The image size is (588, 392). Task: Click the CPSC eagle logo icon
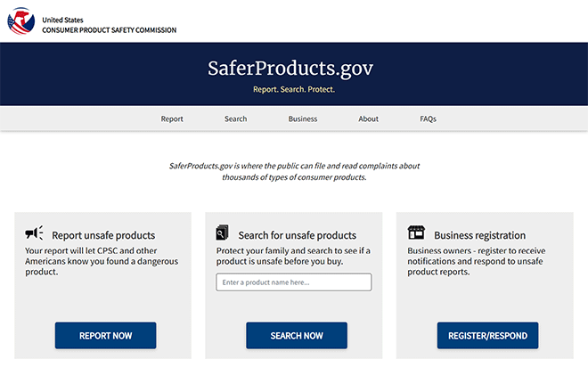(x=21, y=21)
